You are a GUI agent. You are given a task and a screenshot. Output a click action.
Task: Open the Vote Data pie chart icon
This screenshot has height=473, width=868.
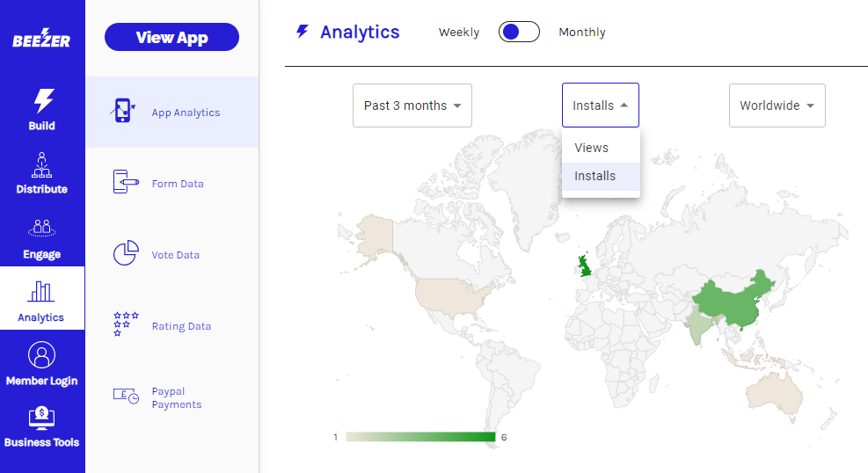[126, 254]
